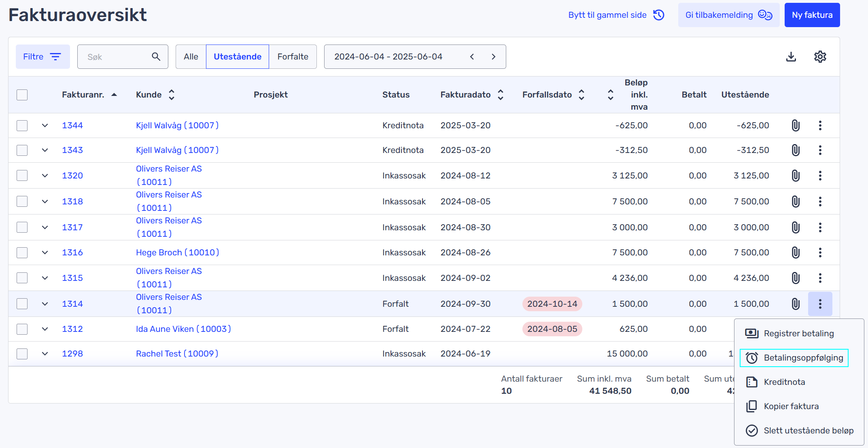Expand row chevron for invoice 1312

click(x=45, y=329)
